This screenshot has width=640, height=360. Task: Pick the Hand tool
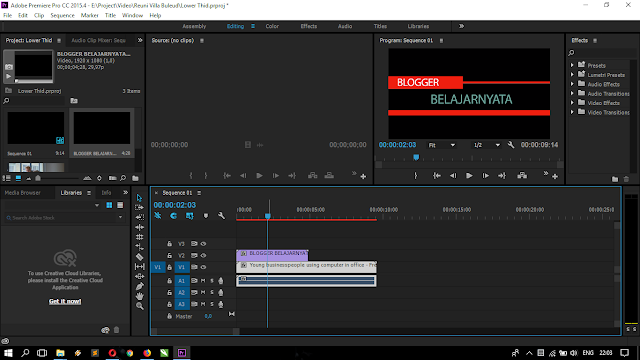coord(140,296)
